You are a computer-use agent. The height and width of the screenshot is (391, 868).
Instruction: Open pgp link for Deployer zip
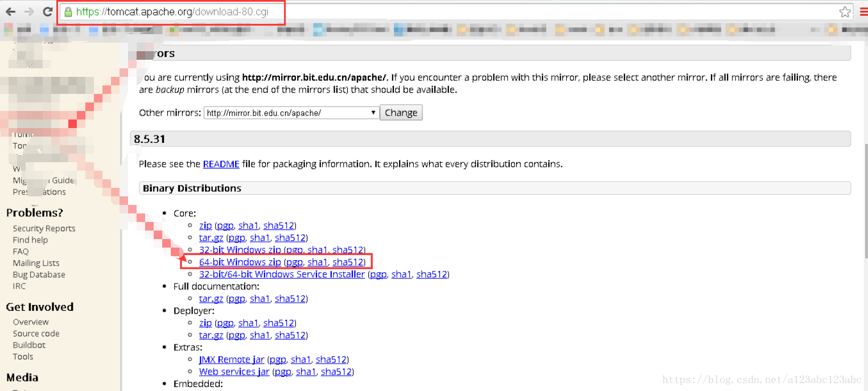point(225,323)
